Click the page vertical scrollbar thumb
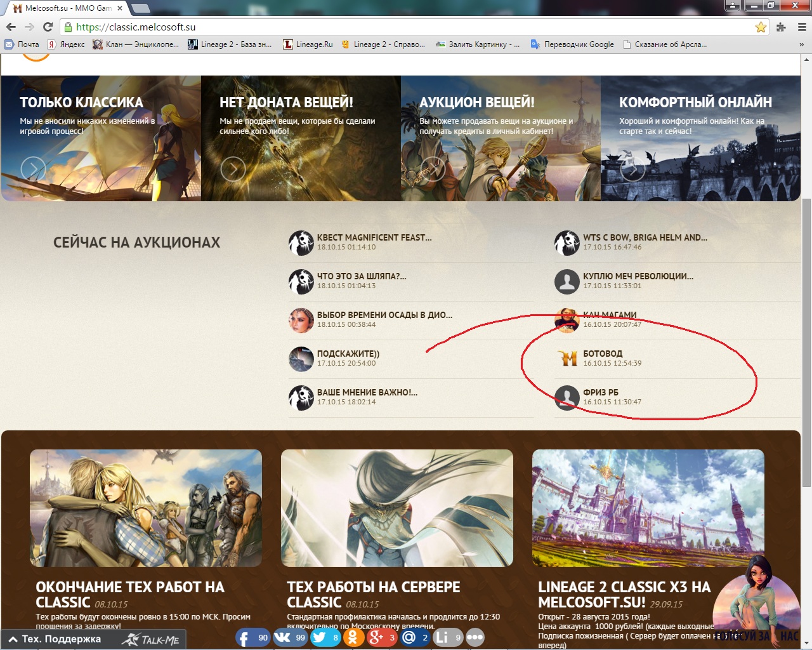Viewport: 812px width, 650px height. point(806,343)
